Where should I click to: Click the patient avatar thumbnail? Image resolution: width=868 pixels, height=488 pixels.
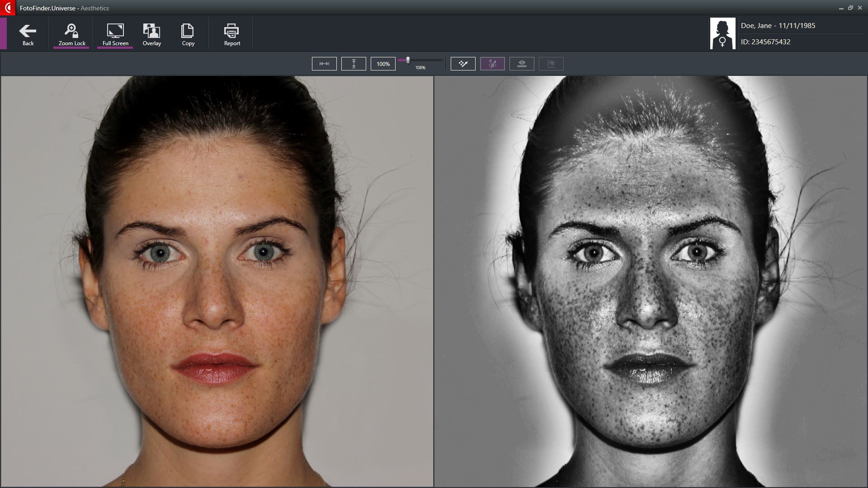coord(722,33)
